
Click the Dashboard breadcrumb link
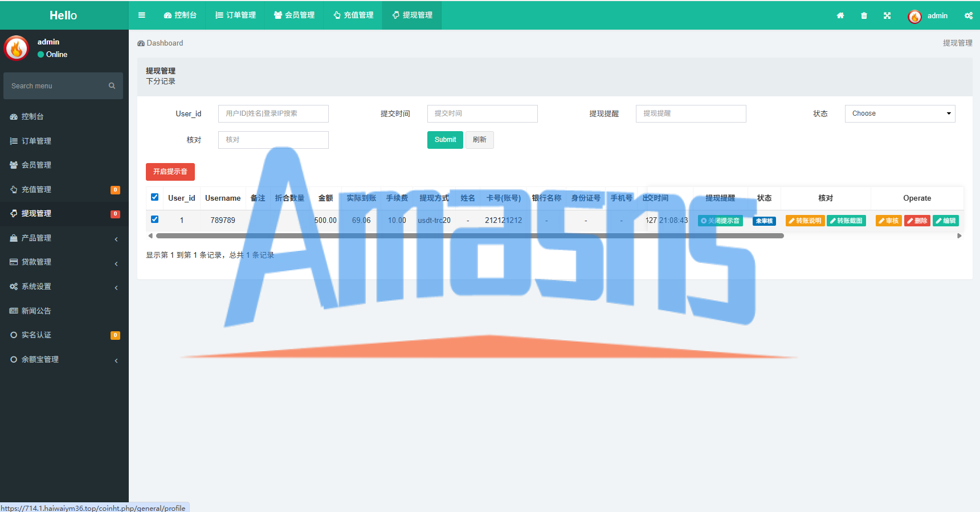tap(160, 43)
